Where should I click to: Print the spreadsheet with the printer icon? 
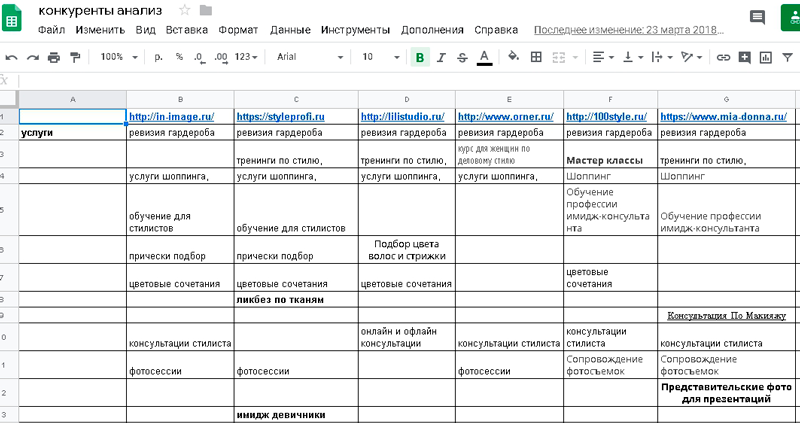coord(54,57)
